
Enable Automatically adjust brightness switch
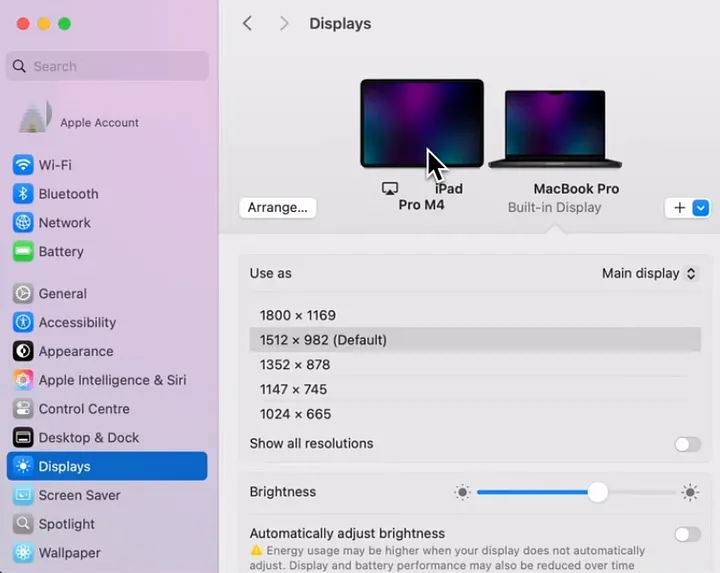[x=687, y=534]
